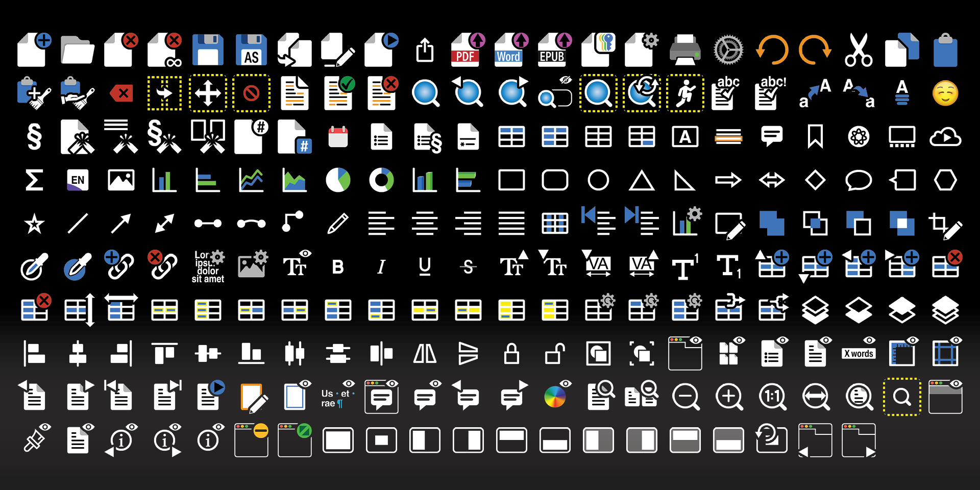The image size is (980, 490).
Task: Click the link with red X icon
Action: [x=162, y=265]
